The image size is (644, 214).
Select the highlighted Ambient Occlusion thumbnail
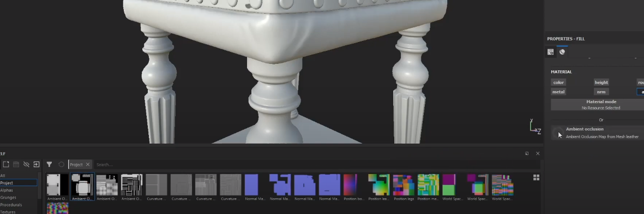82,187
